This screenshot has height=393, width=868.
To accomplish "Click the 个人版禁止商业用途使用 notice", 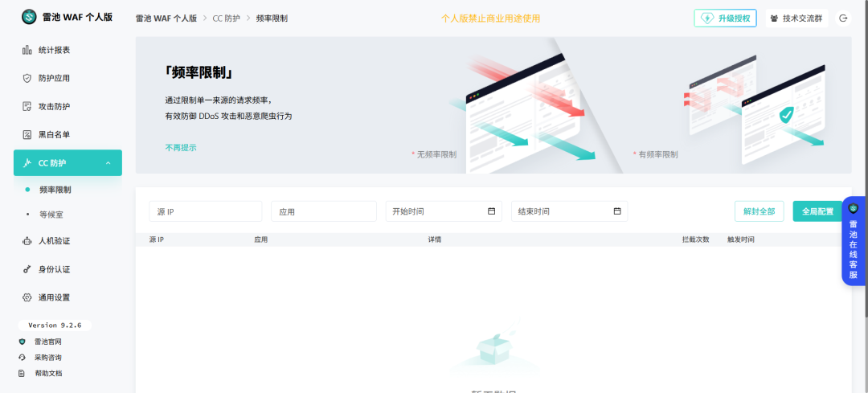I will click(x=490, y=18).
